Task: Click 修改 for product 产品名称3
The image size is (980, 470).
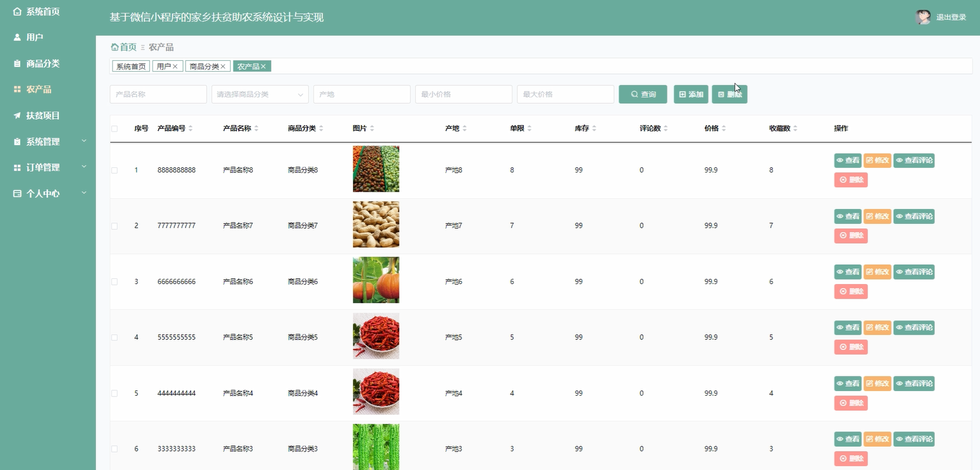Action: [x=877, y=439]
